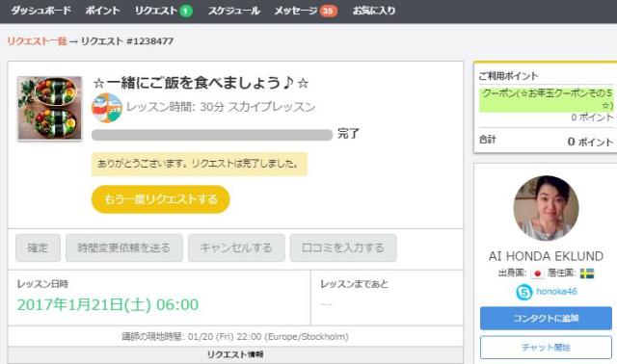Open the bento lesson thumbnail image
Image resolution: width=617 pixels, height=364 pixels.
coord(49,108)
